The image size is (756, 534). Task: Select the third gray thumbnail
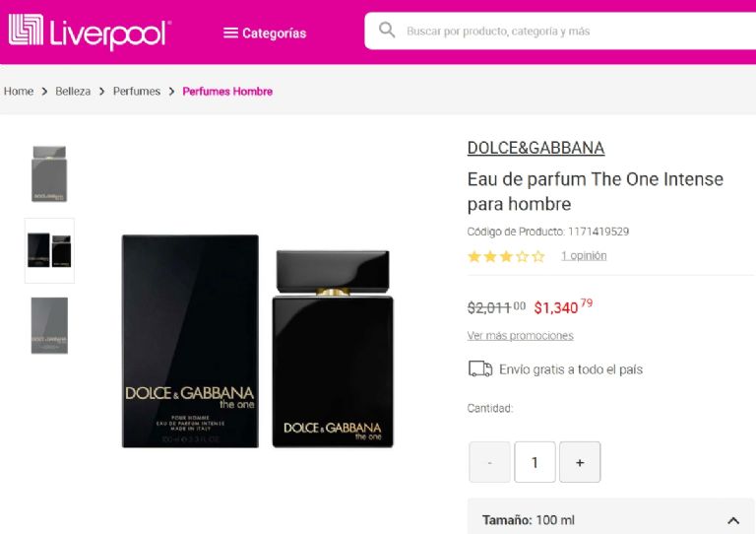tap(49, 325)
